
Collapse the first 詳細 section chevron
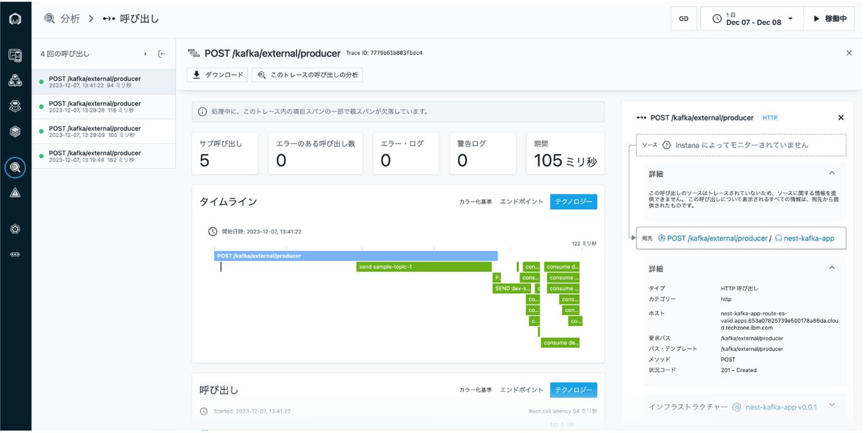pos(832,174)
